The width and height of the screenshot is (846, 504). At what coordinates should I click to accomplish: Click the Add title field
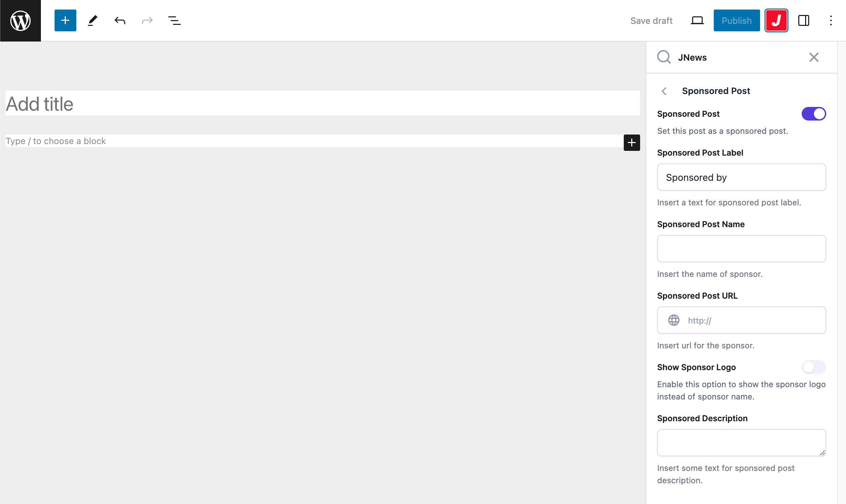click(x=322, y=104)
